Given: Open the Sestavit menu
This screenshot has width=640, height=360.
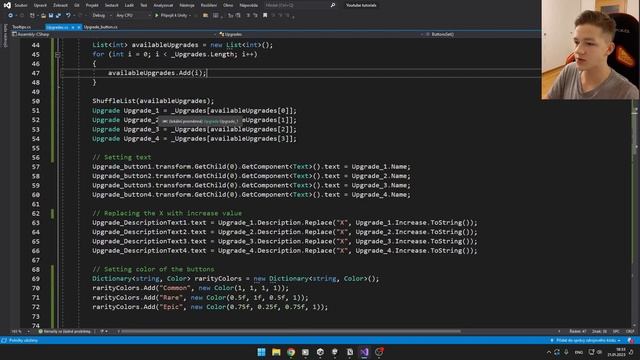Looking at the screenshot, I should point(111,5).
